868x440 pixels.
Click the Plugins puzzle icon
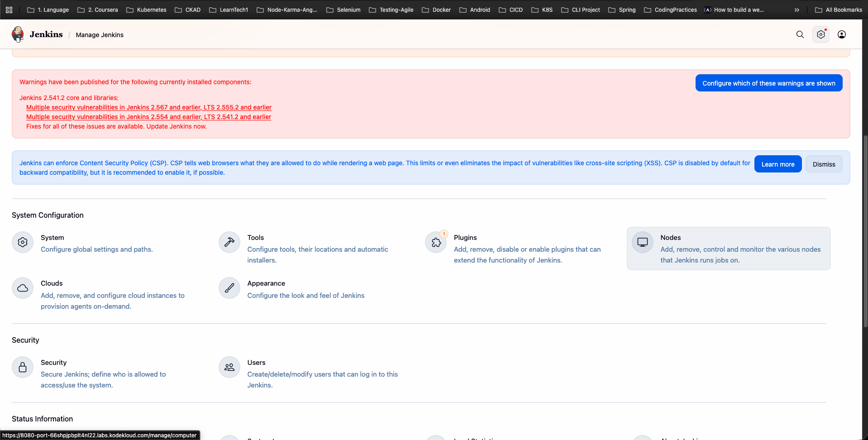pyautogui.click(x=436, y=242)
